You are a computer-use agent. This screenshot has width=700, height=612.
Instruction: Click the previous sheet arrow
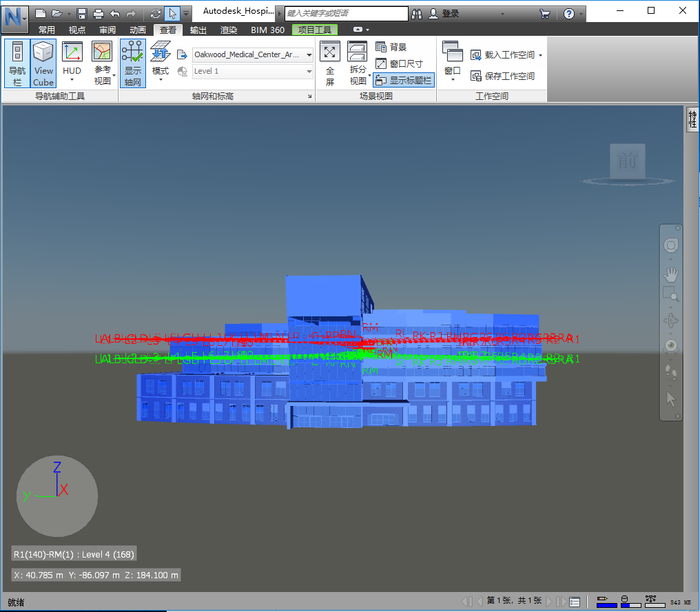point(480,601)
